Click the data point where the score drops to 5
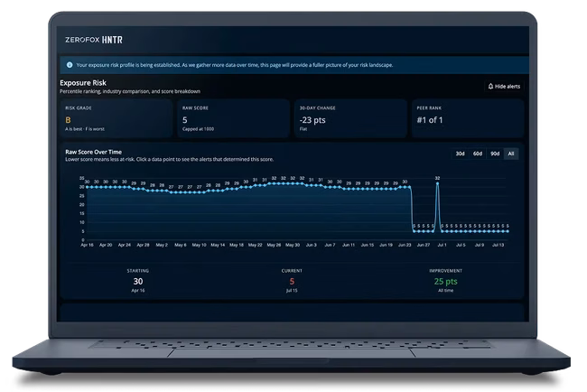587x392 pixels. click(x=414, y=231)
